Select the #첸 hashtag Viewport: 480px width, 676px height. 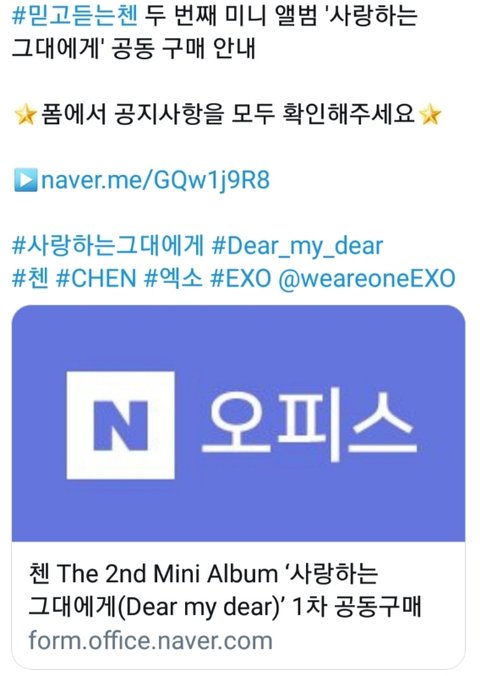tap(30, 278)
